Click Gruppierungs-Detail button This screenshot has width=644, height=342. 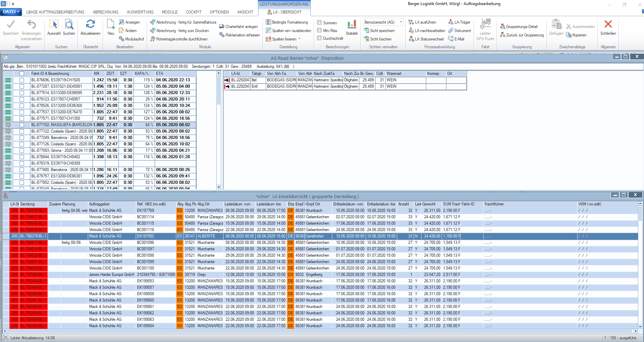pyautogui.click(x=519, y=27)
